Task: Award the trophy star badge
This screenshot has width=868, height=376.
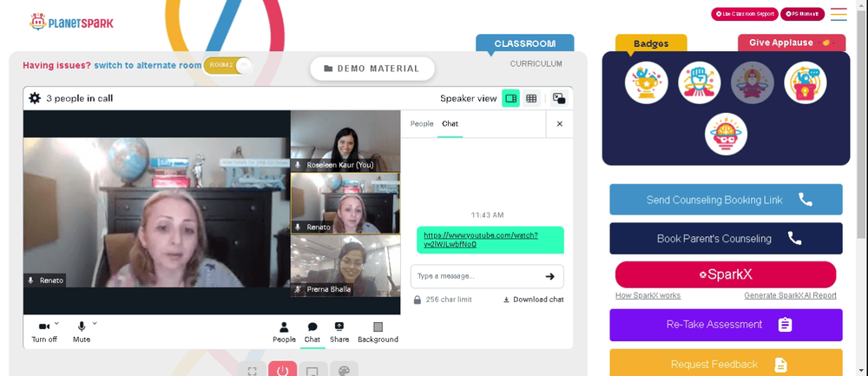Action: [x=647, y=82]
